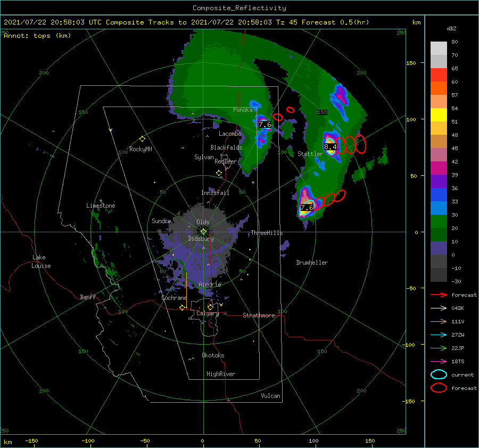This screenshot has height=448, width=479.
Task: Pick the light gray 80-70 dBZ swatch
Action: [x=439, y=48]
